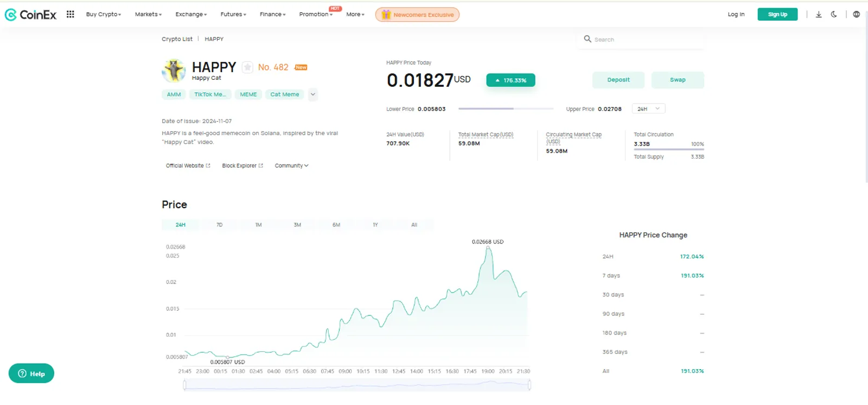Open the 24H price range dropdown
The height and width of the screenshot is (405, 868).
(648, 109)
